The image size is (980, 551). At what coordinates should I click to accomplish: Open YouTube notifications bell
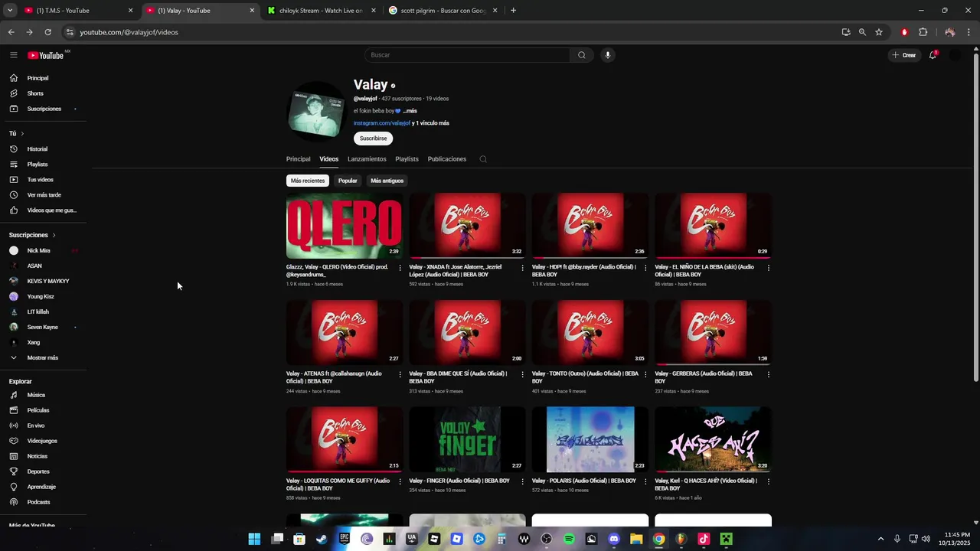pos(933,55)
